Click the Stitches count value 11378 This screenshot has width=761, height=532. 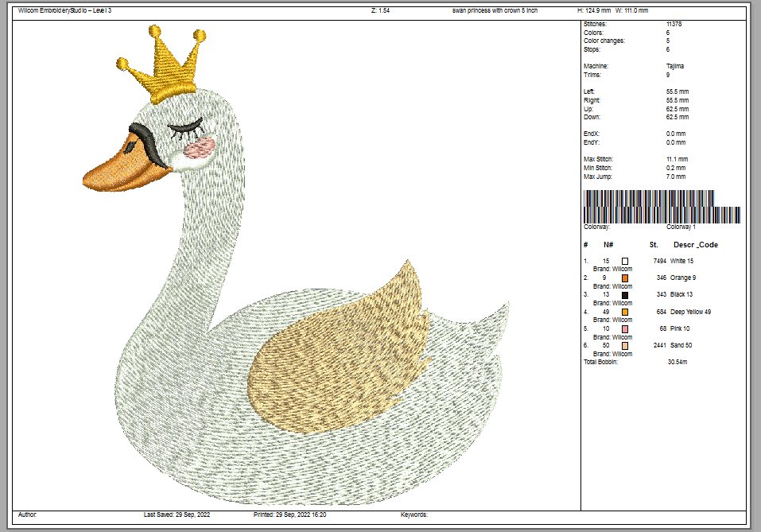click(674, 25)
